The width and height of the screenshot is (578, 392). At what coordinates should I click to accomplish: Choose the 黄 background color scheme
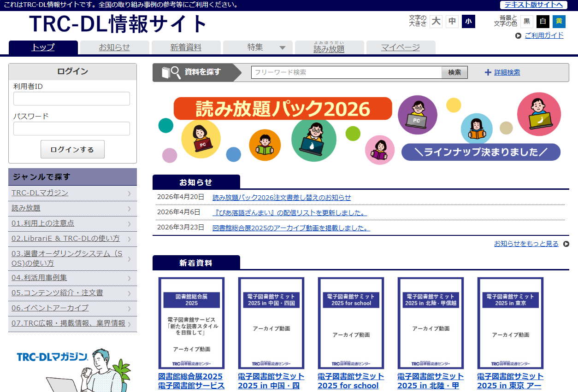click(559, 21)
